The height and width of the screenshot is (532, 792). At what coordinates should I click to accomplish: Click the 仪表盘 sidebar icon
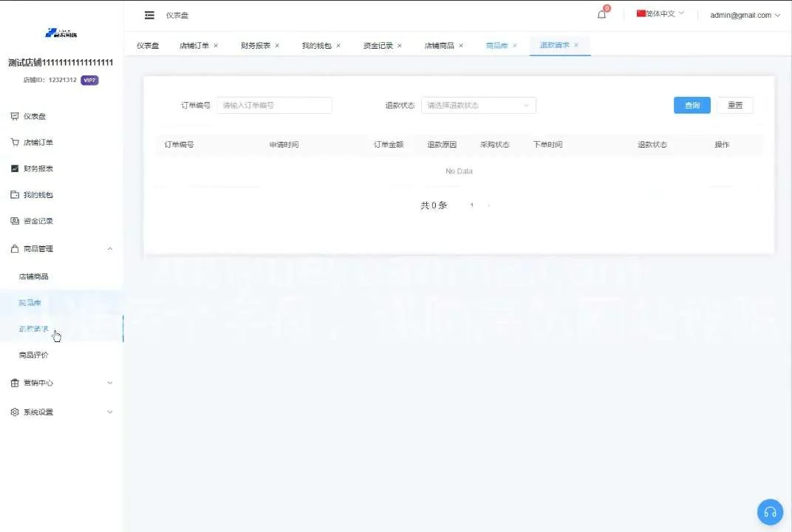pyautogui.click(x=15, y=117)
